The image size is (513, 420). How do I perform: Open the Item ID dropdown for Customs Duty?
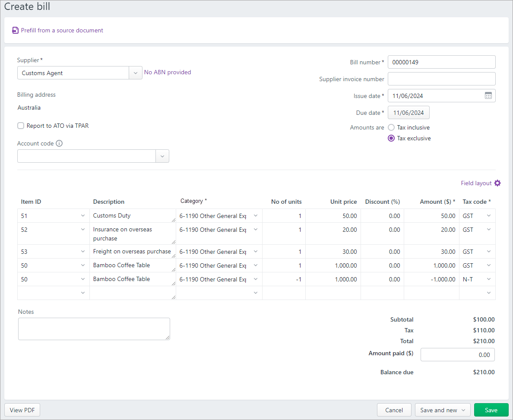pos(82,215)
